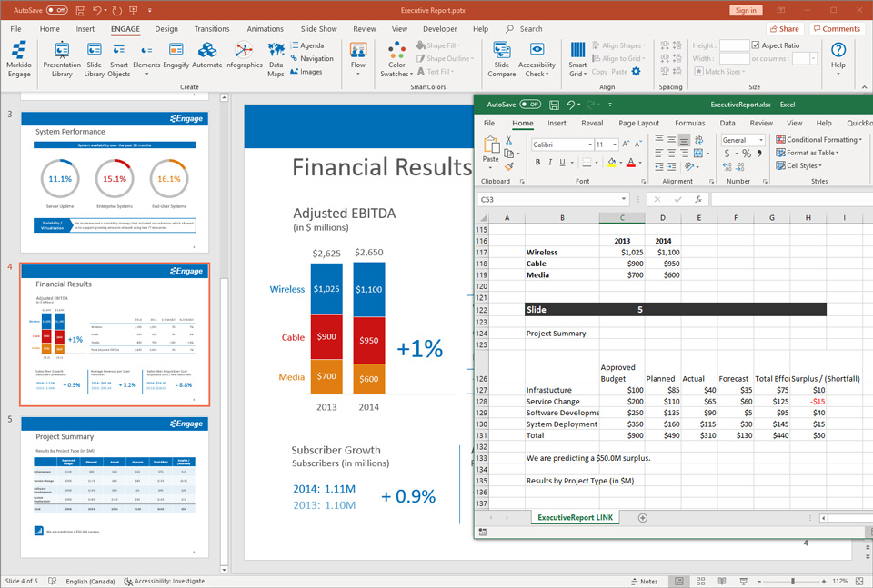Switch to Slide Sorter view

click(700, 582)
